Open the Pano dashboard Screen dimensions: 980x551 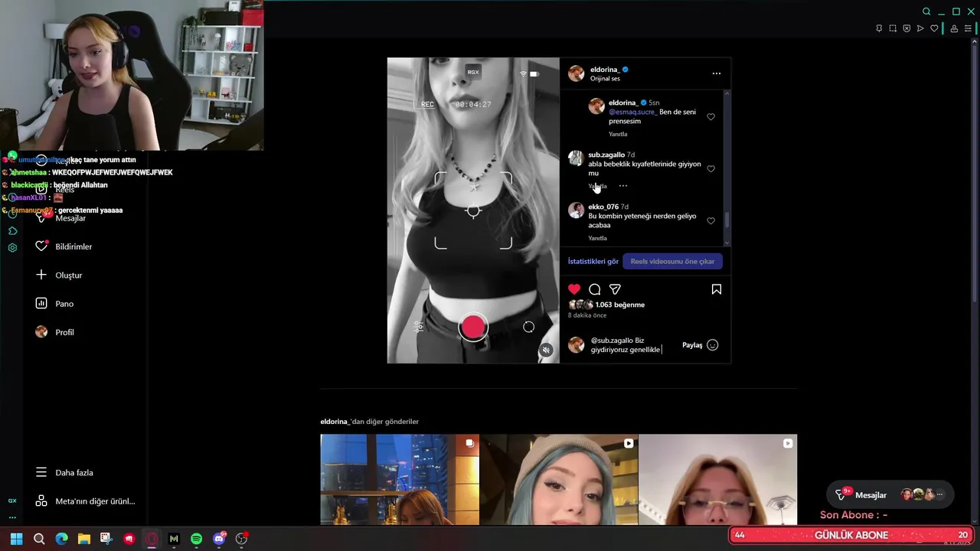[54, 304]
